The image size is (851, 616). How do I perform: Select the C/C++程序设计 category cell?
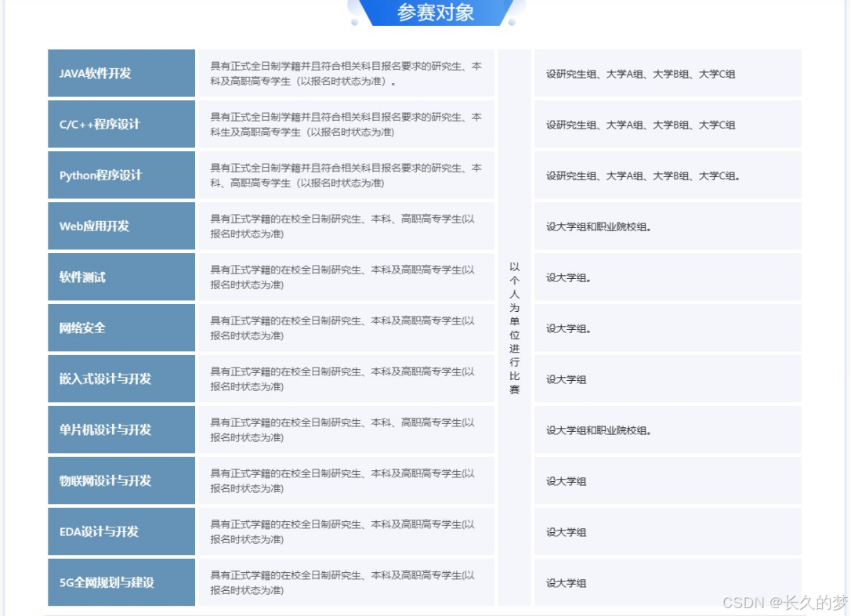tap(121, 125)
